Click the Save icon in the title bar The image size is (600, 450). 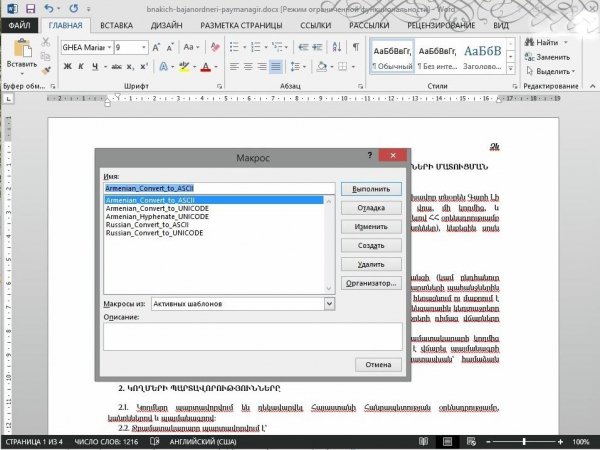[x=30, y=8]
